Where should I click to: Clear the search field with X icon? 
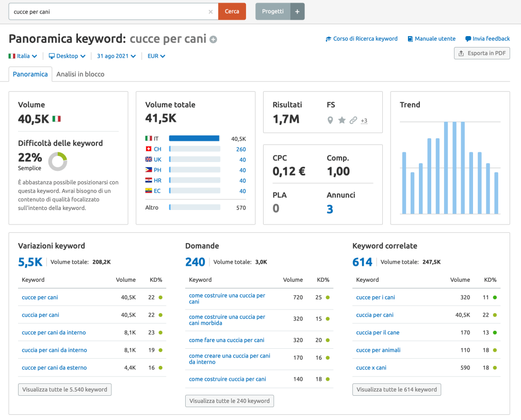210,12
